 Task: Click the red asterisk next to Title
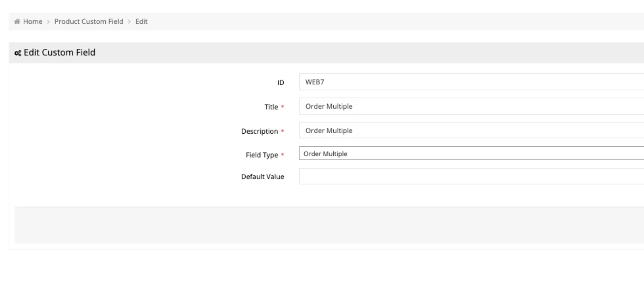pos(283,107)
